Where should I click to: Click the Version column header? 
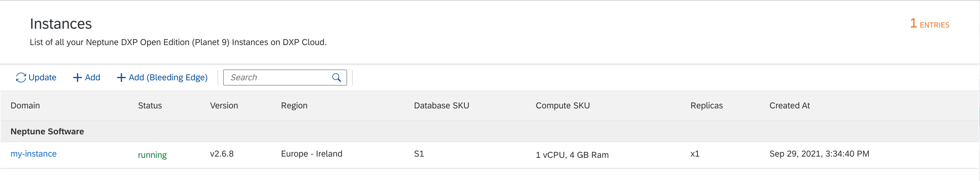[224, 106]
